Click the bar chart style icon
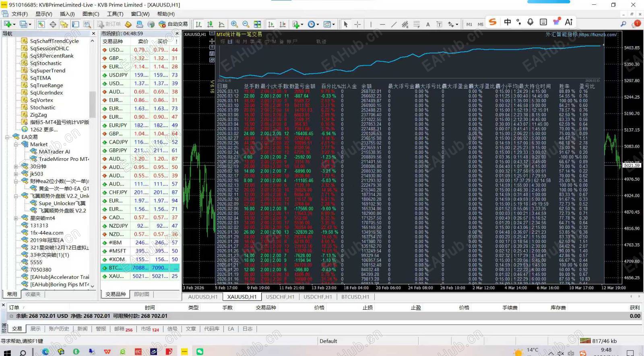Image resolution: width=644 pixels, height=356 pixels. point(198,25)
